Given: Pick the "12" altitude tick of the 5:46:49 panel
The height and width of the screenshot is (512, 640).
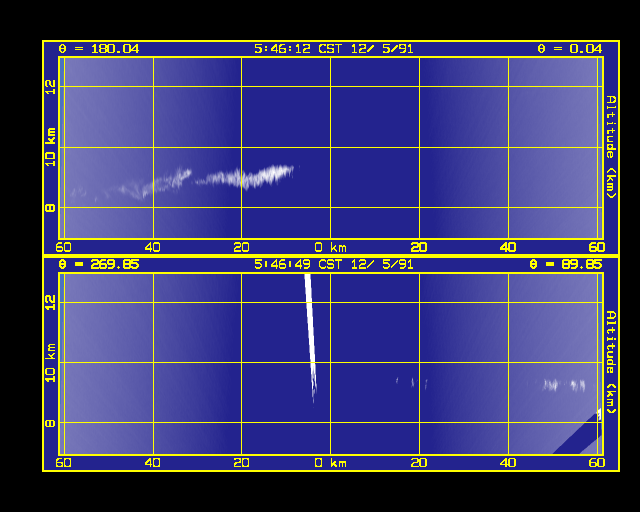Looking at the screenshot, I should click(50, 303).
